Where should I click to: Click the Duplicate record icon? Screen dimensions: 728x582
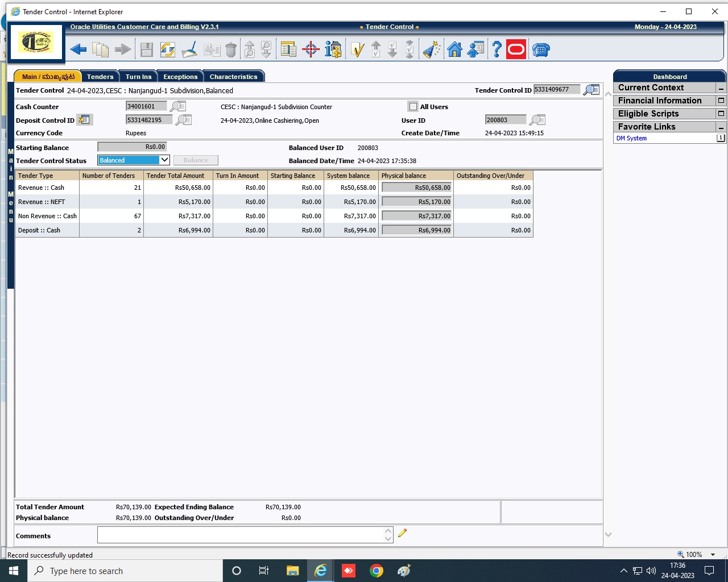(x=212, y=50)
